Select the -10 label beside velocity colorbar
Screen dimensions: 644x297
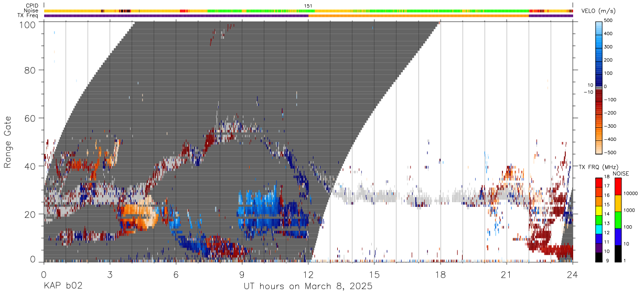coord(588,92)
